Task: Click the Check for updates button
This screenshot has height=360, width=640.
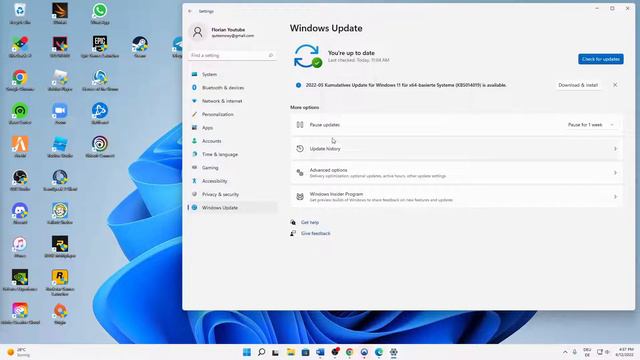Action: click(600, 59)
